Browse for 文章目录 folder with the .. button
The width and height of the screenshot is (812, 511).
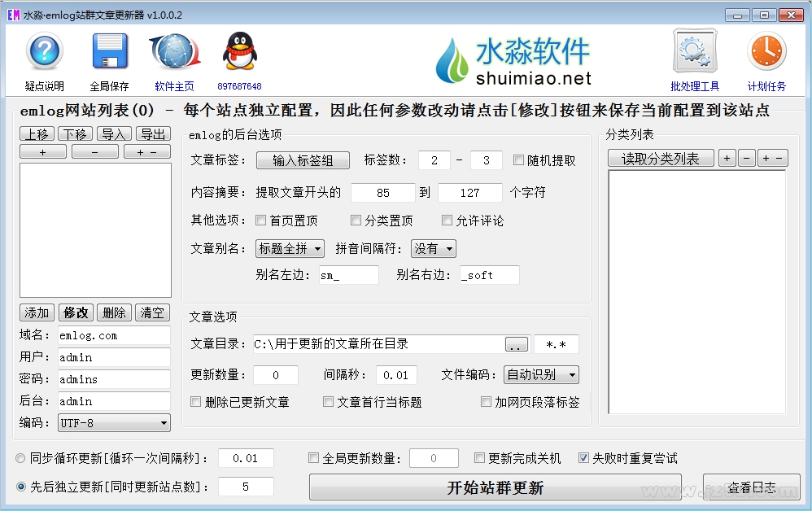click(x=516, y=344)
